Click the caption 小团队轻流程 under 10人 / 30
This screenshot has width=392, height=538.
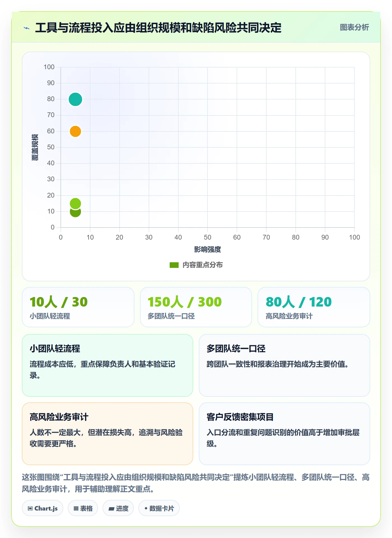[x=50, y=316]
